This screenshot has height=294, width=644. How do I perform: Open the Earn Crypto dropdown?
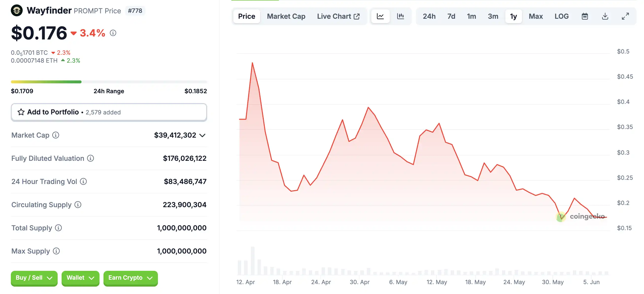pyautogui.click(x=130, y=278)
